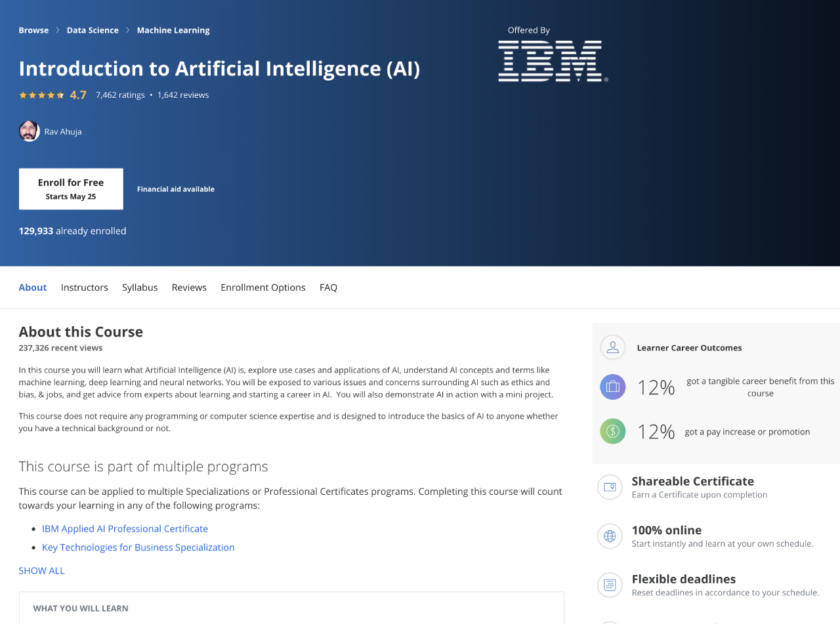The width and height of the screenshot is (840, 630).
Task: Click the 7,462 ratings text
Action: click(x=120, y=95)
